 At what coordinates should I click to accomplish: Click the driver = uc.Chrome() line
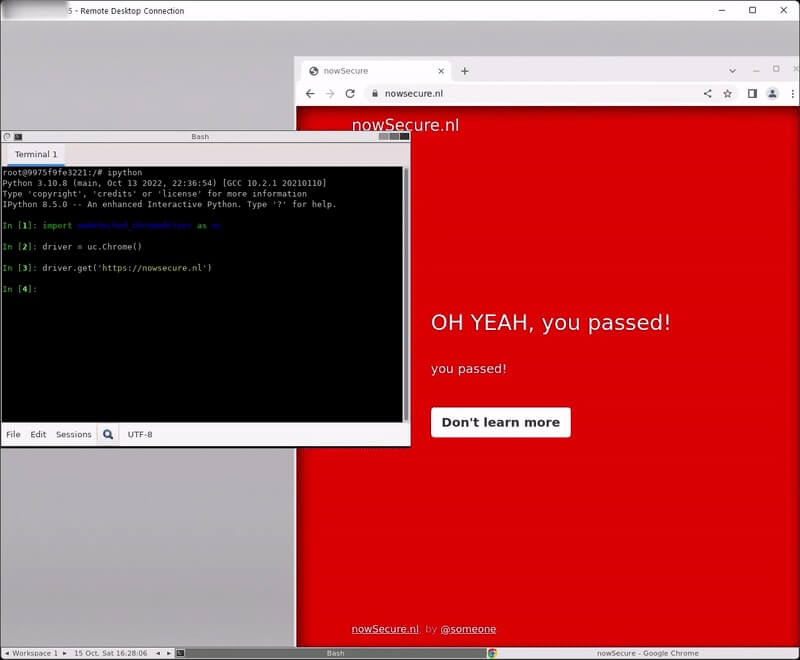72,246
